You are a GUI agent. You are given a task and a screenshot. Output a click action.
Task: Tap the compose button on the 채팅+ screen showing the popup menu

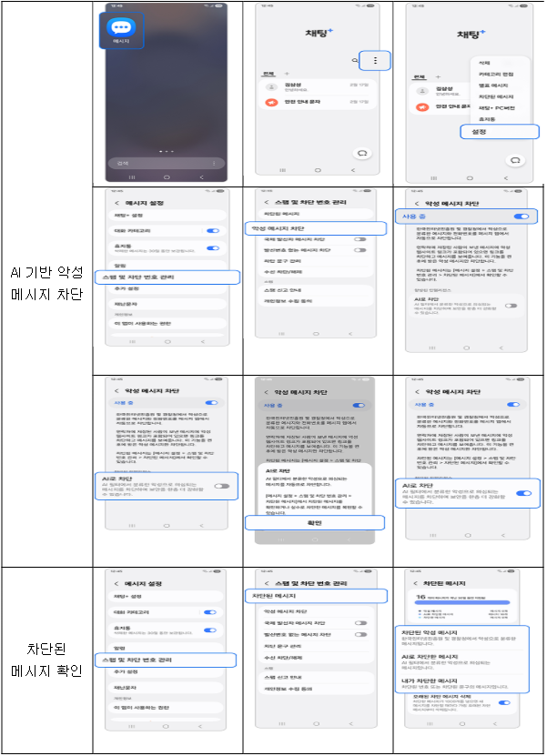click(514, 160)
